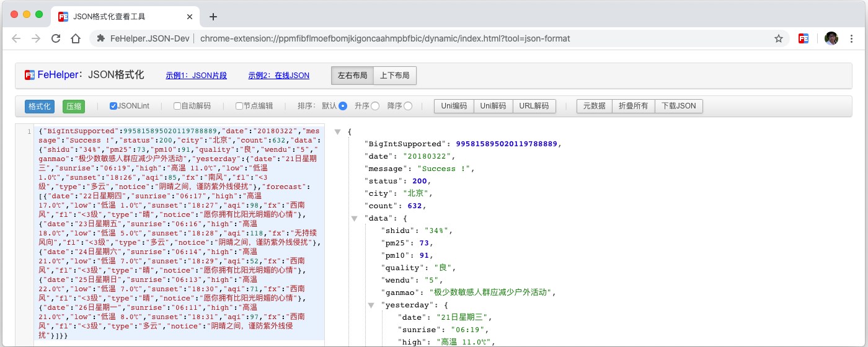Click the blue 格式化 button

40,106
